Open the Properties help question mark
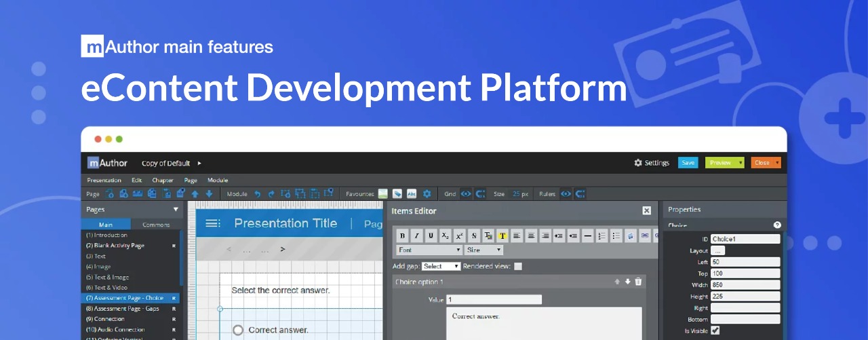 point(777,225)
